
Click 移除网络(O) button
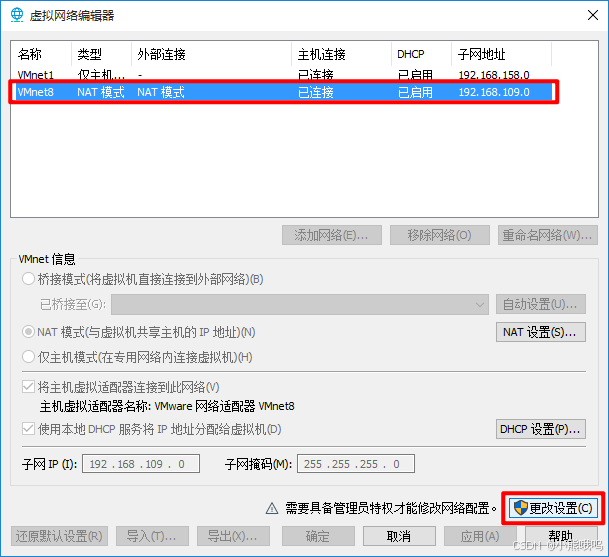[x=440, y=235]
